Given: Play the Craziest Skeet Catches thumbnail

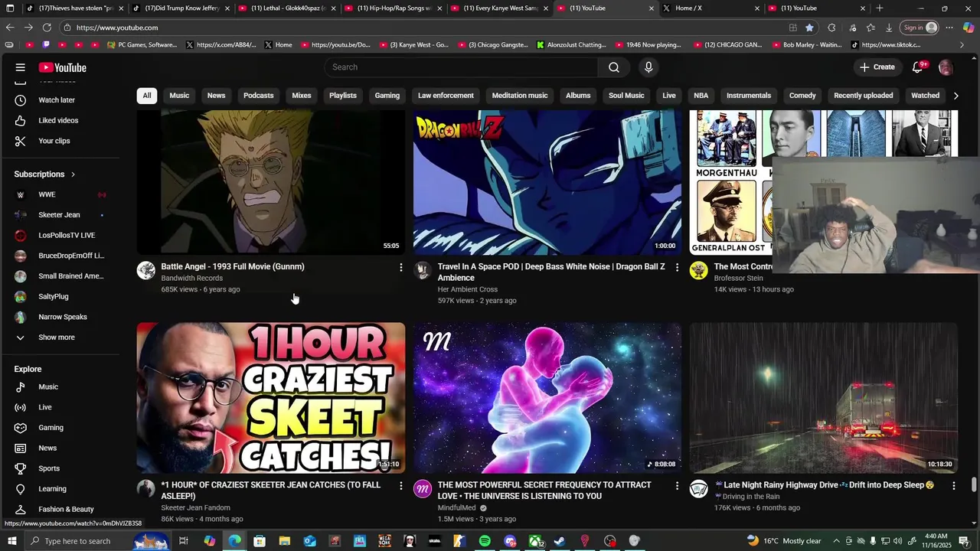Looking at the screenshot, I should click(x=271, y=398).
